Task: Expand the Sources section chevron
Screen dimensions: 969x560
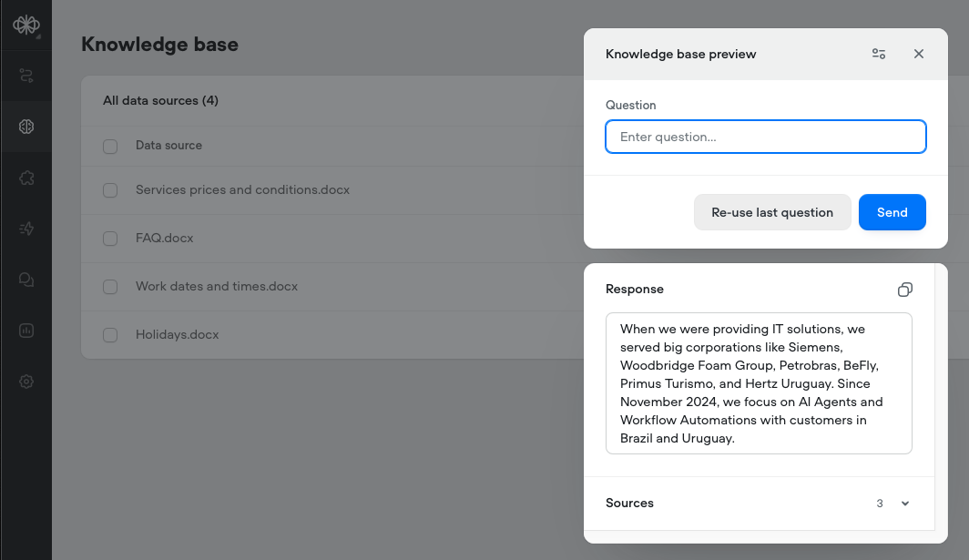Action: (x=905, y=504)
